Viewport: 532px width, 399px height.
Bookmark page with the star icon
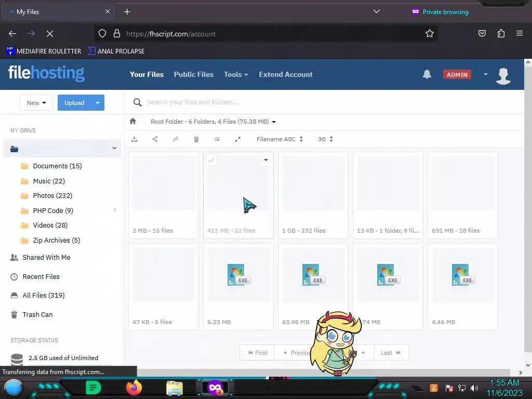(430, 34)
